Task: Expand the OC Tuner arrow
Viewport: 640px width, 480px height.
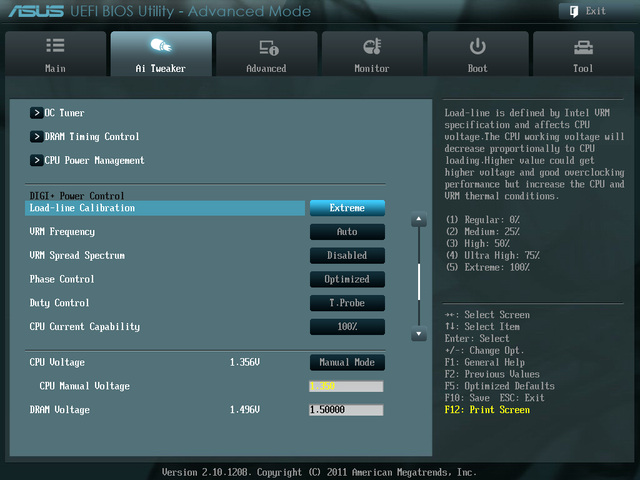Action: click(36, 113)
